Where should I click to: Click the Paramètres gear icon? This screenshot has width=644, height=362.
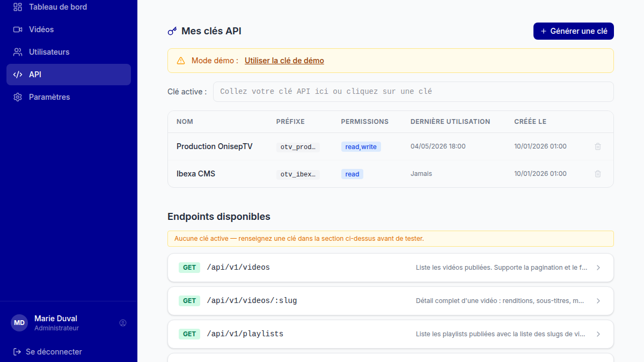(18, 97)
